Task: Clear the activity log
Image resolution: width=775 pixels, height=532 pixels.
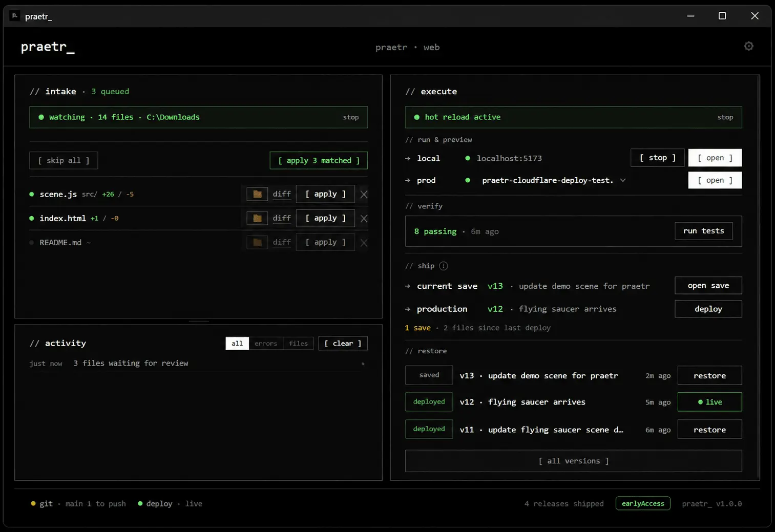Action: pyautogui.click(x=343, y=343)
